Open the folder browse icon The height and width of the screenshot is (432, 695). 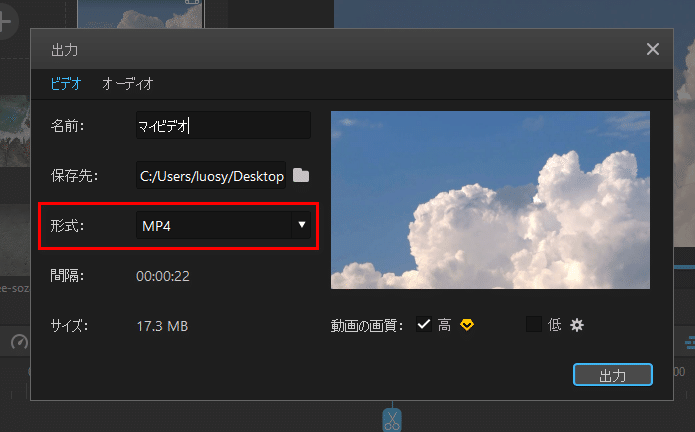[301, 175]
